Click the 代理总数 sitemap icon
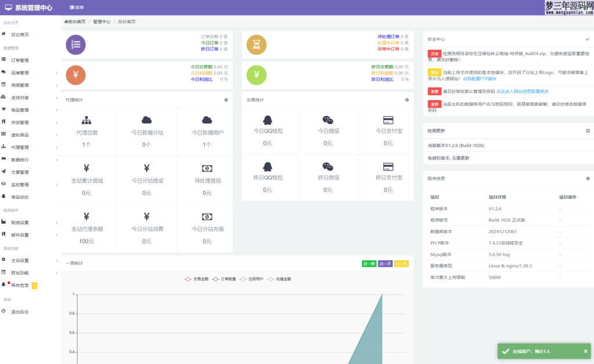Viewport: 594px width, 364px height. tap(86, 121)
